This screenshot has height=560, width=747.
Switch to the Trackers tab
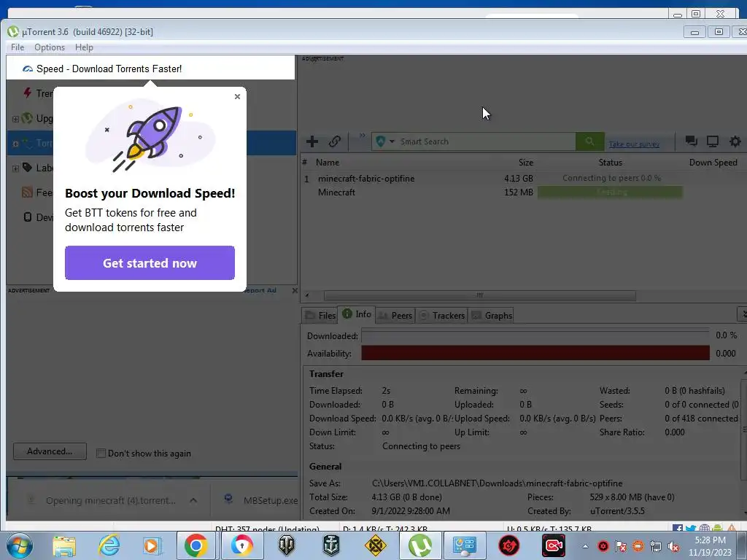click(x=441, y=315)
